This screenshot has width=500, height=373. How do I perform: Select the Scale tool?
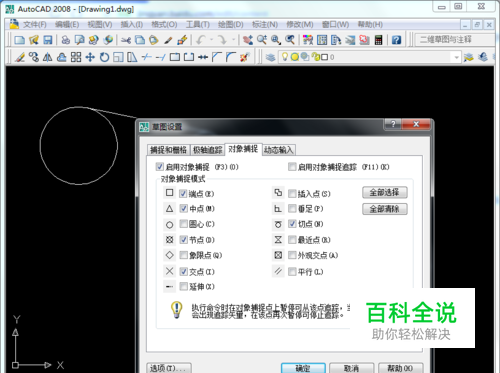point(118,57)
